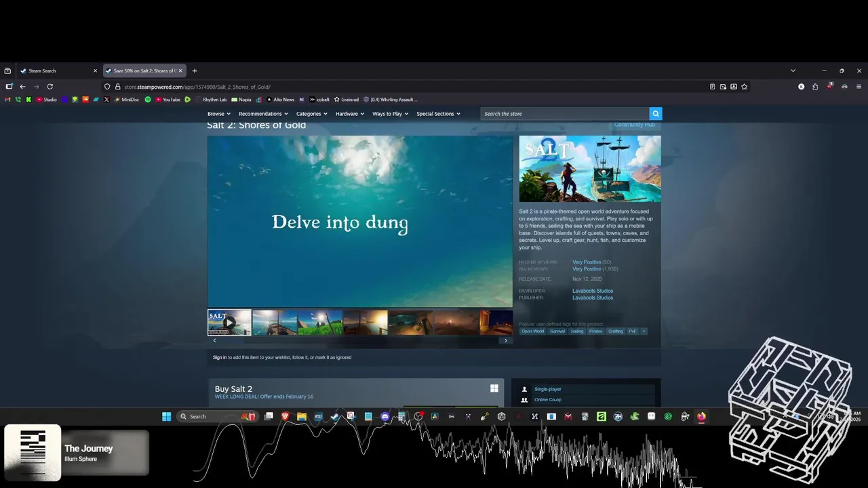Viewport: 868px width, 488px height.
Task: Switch to the Steam Search tab
Action: tap(58, 70)
